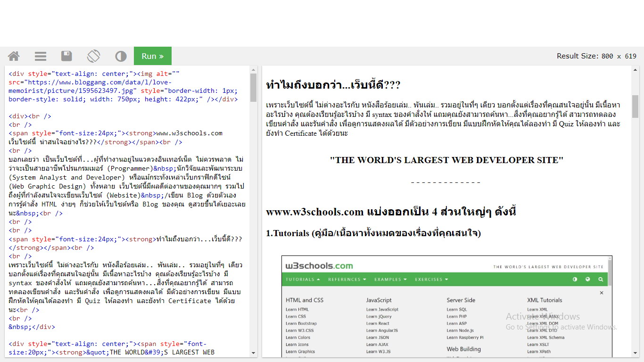Click the heading "1.Tutorials (คู่มือ/เนื้อหาทั้งหมดของเรื่องที่คุณสนใจ)"

[373, 233]
